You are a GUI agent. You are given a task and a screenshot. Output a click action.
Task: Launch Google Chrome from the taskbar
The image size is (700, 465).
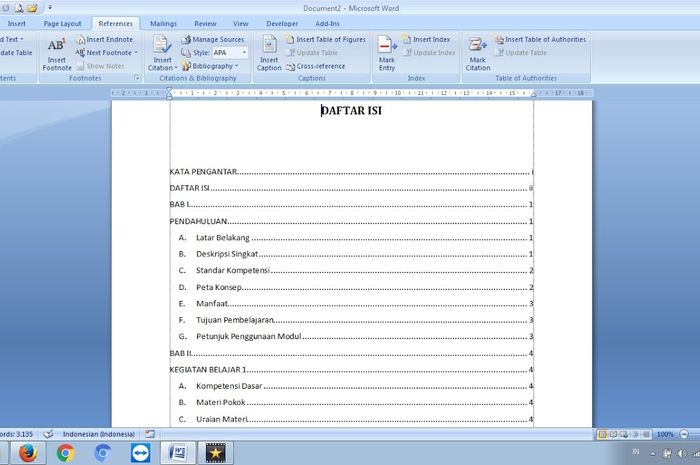coord(66,453)
